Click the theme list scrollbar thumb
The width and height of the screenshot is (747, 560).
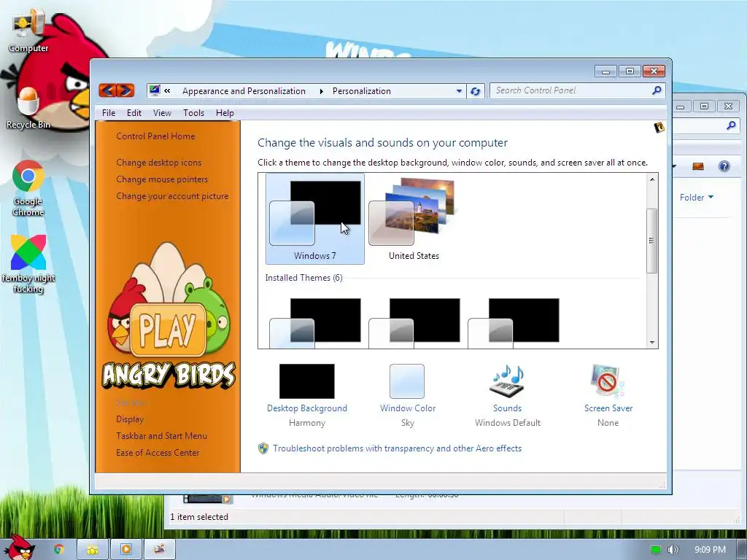(651, 241)
